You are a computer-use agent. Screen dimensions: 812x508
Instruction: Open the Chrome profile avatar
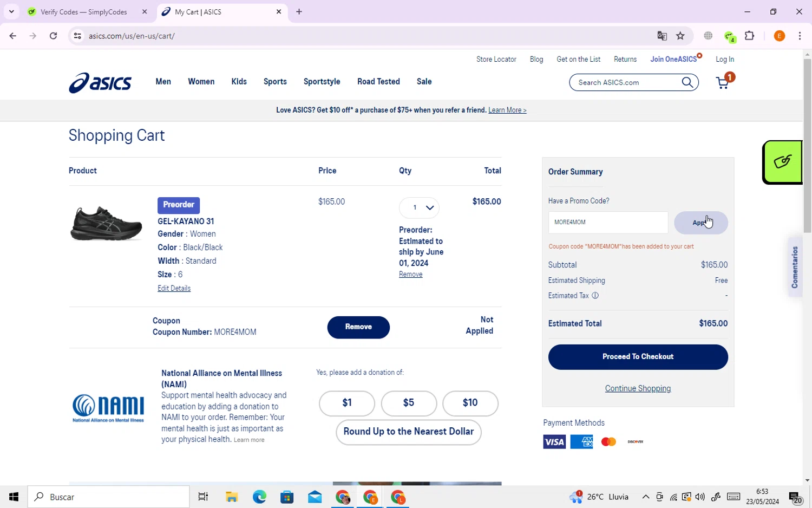click(x=780, y=36)
